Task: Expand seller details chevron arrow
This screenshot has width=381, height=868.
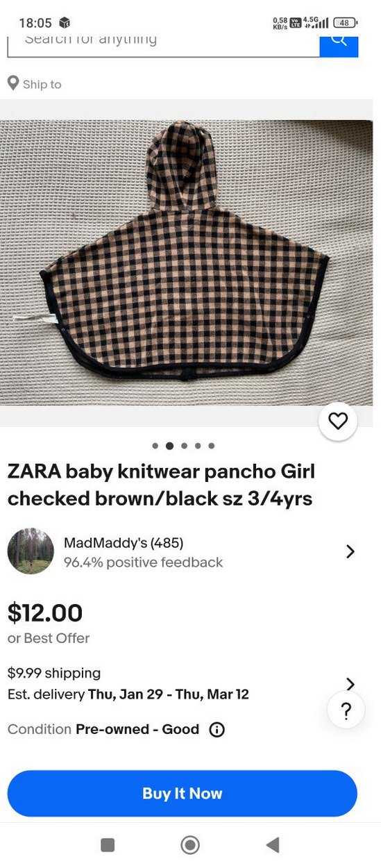Action: coord(350,551)
